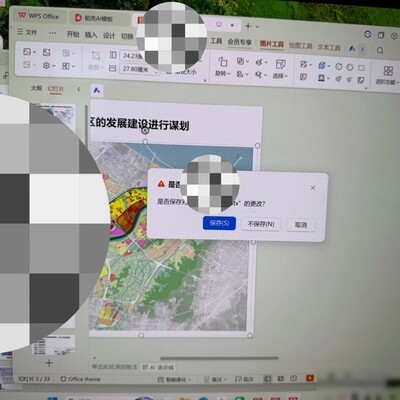The height and width of the screenshot is (400, 400).
Task: Close the save dialog with X
Action: 313,188
